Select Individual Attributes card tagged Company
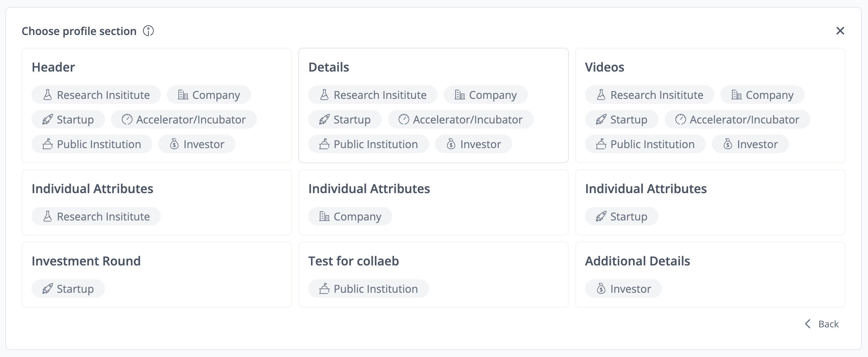Image resolution: width=868 pixels, height=357 pixels. [x=433, y=202]
